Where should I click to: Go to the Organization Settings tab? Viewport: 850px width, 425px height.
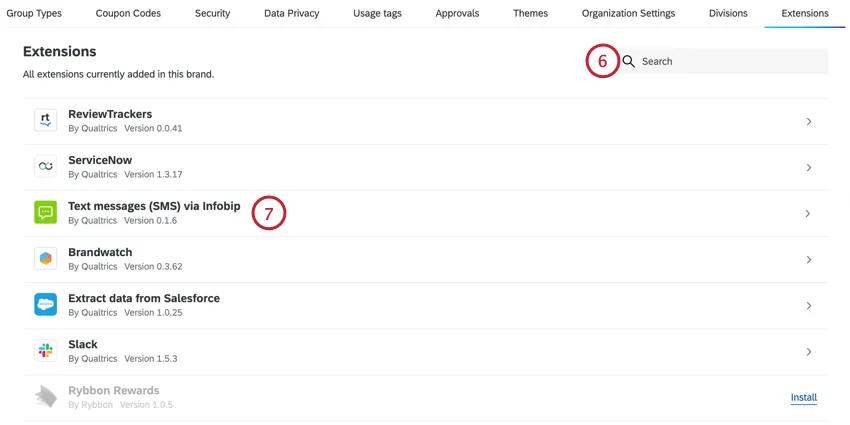pyautogui.click(x=628, y=14)
